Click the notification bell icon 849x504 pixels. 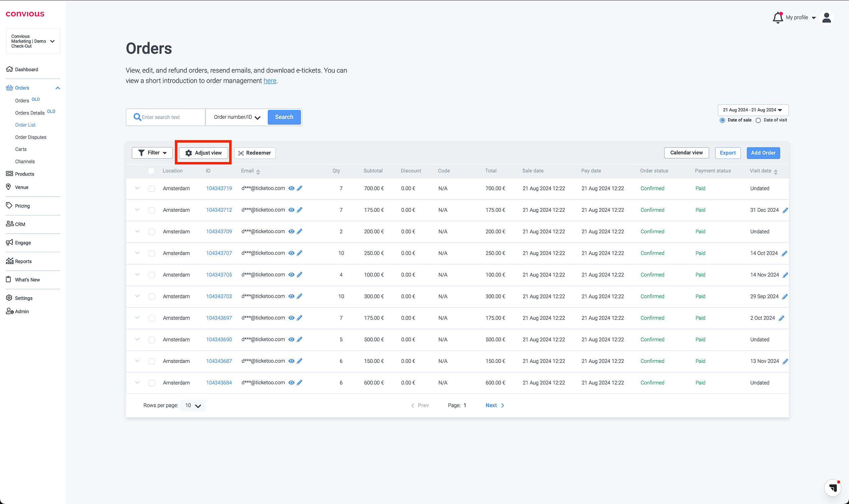(777, 17)
